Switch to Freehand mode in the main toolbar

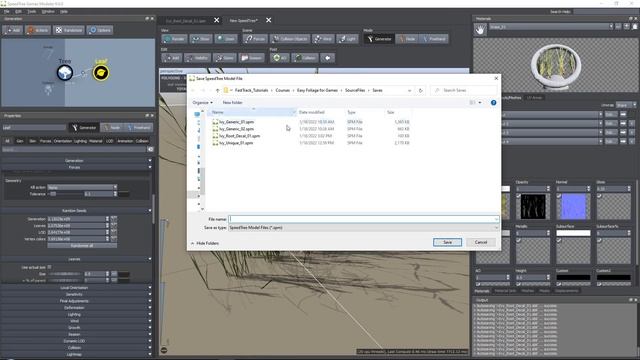434,39
